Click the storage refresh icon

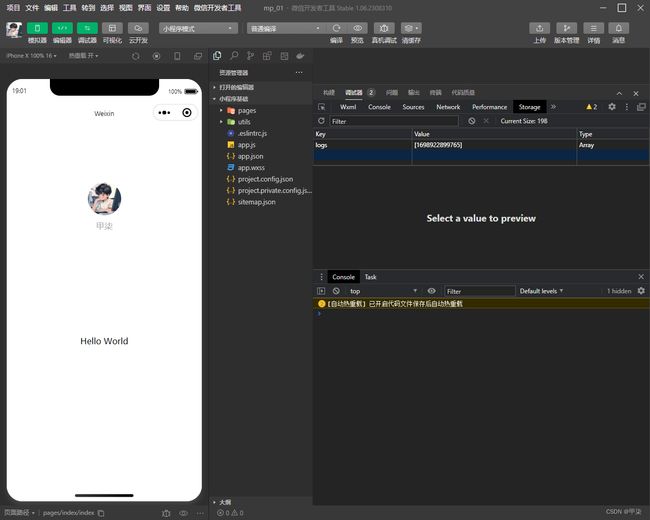tap(321, 121)
